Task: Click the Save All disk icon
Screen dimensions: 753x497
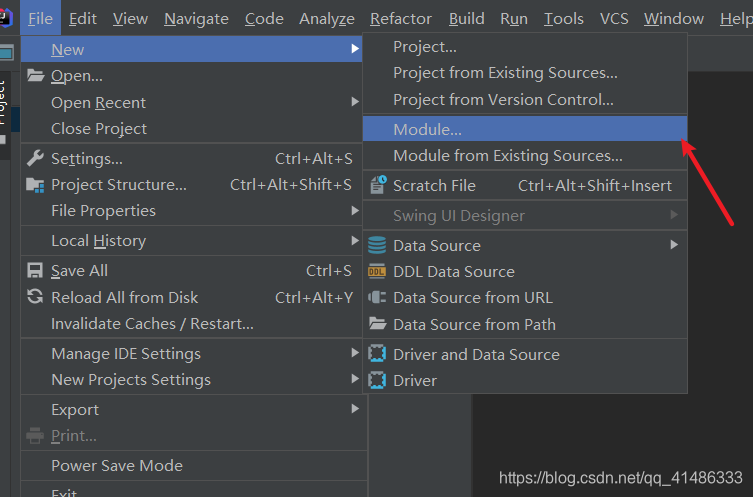Action: (x=35, y=271)
